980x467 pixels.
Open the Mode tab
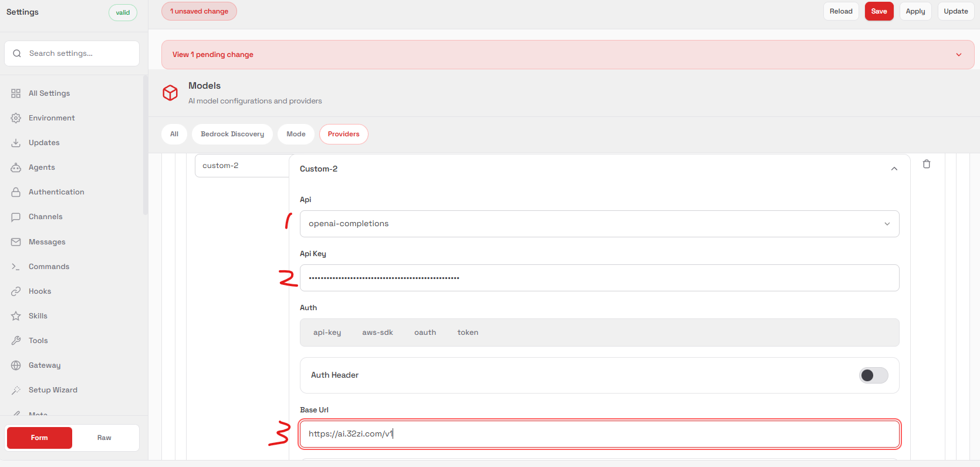296,134
